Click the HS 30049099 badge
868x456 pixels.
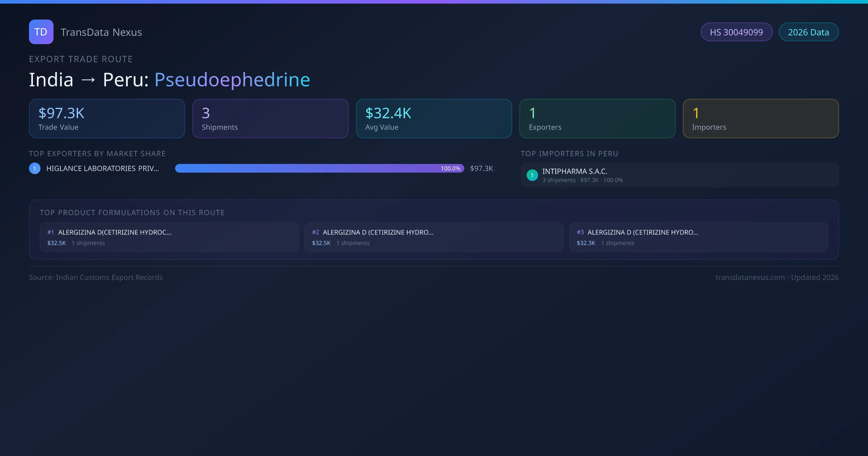coord(736,32)
